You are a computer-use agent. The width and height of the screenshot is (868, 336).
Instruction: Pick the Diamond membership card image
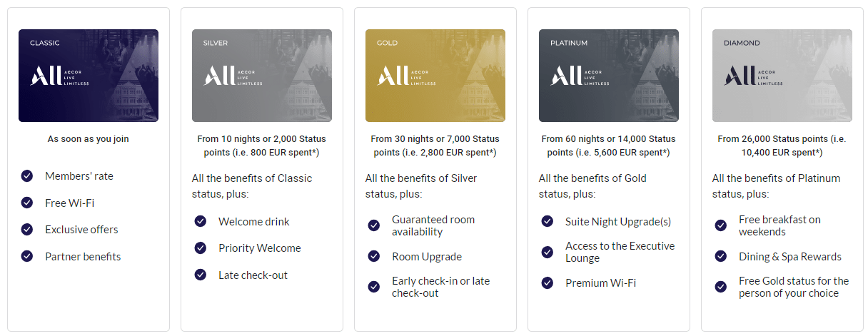click(782, 76)
